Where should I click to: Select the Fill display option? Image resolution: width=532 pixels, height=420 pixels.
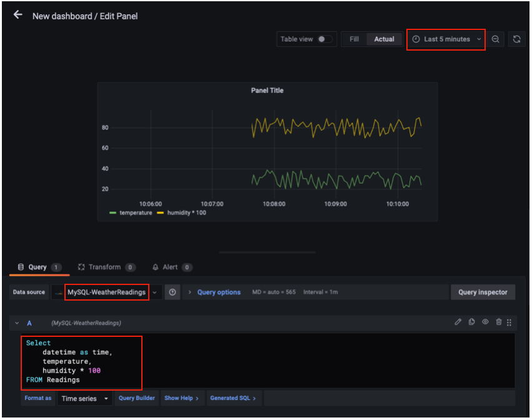coord(354,39)
